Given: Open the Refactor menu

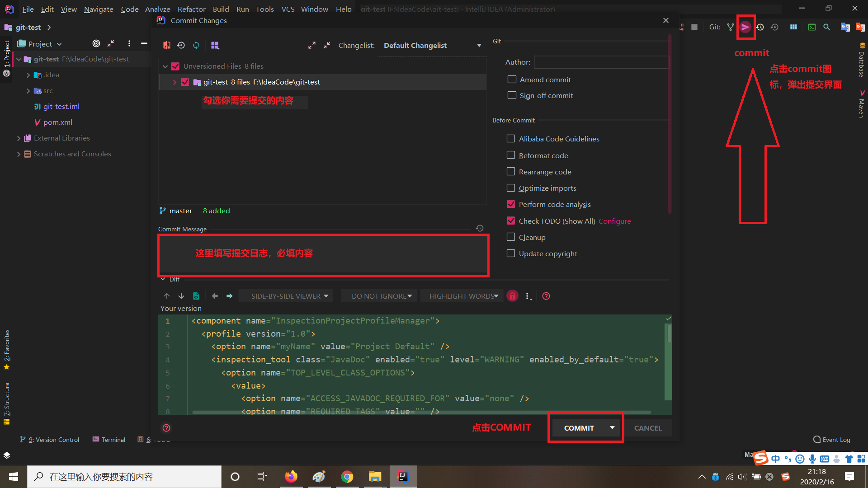Looking at the screenshot, I should 191,9.
